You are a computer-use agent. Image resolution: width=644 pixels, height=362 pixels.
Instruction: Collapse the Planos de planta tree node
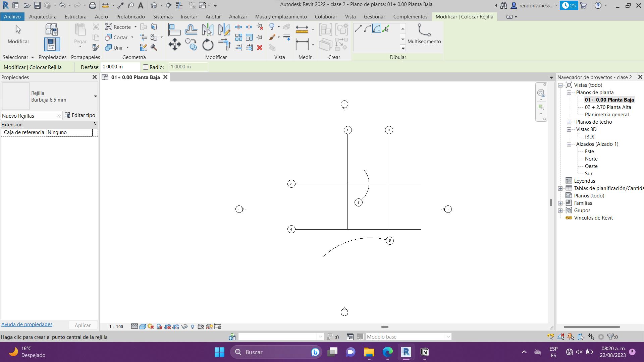click(x=569, y=93)
